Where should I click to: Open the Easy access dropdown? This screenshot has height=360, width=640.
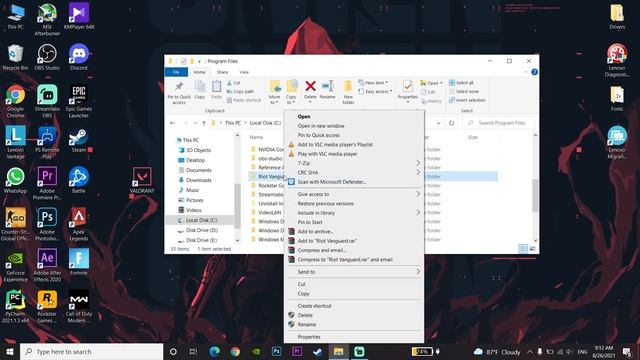pyautogui.click(x=375, y=92)
